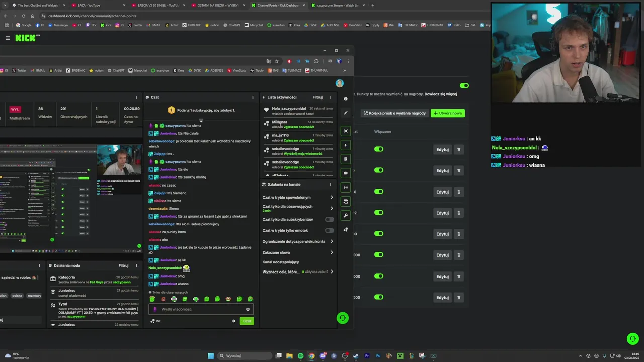Open the emote picker in message box
Viewport: 644px width, 362px height.
(248, 309)
